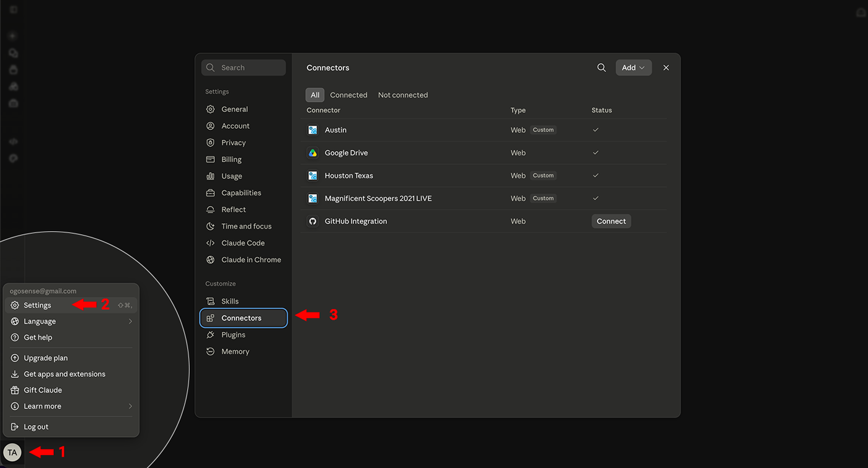The width and height of the screenshot is (868, 468).
Task: Open Capabilities via its briefcase icon
Action: point(210,193)
